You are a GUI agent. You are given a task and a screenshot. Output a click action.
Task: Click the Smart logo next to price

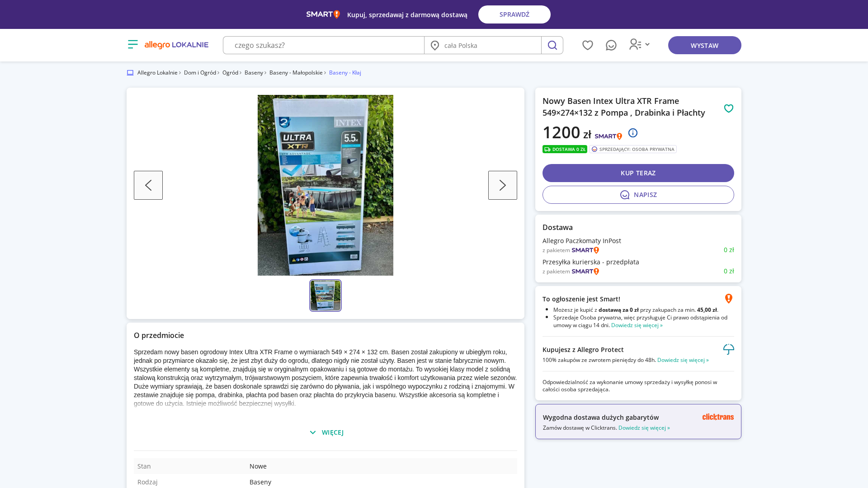[x=609, y=136]
